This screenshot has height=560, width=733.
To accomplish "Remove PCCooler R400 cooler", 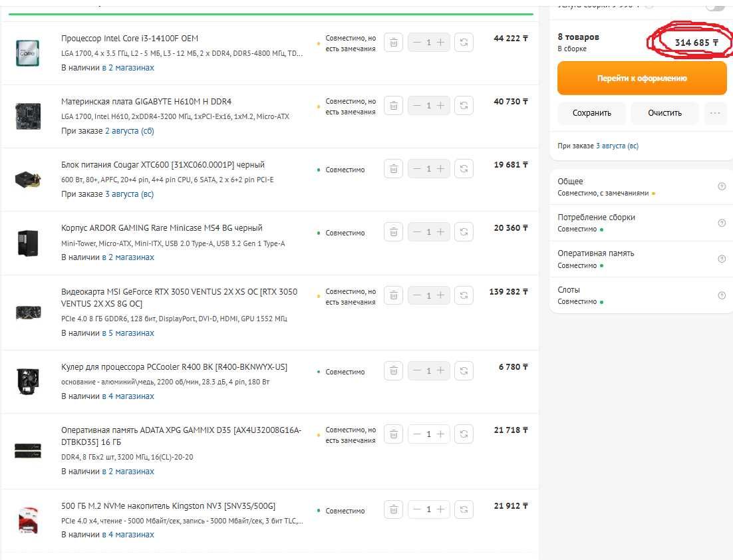I will (394, 370).
